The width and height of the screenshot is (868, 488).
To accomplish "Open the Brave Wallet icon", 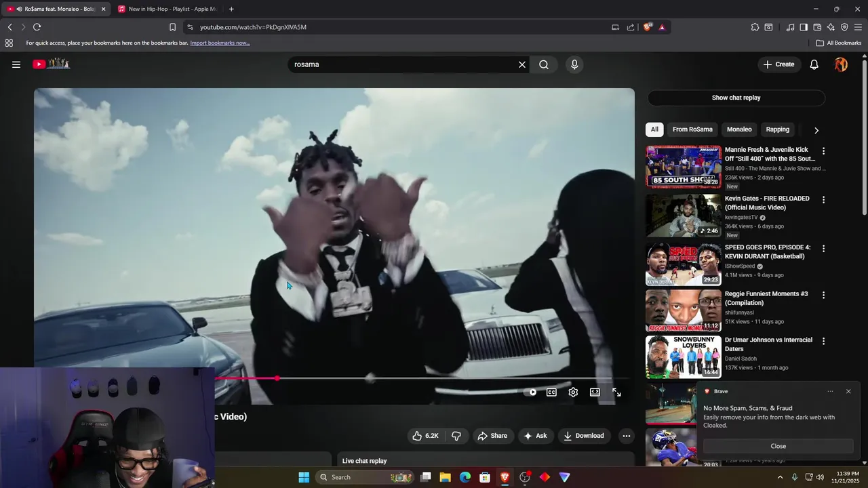I will 817,27.
